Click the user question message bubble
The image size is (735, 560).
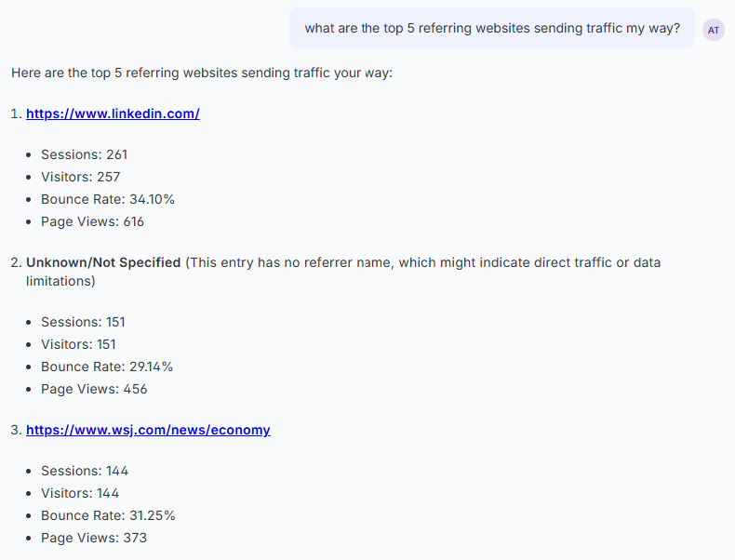pos(492,28)
